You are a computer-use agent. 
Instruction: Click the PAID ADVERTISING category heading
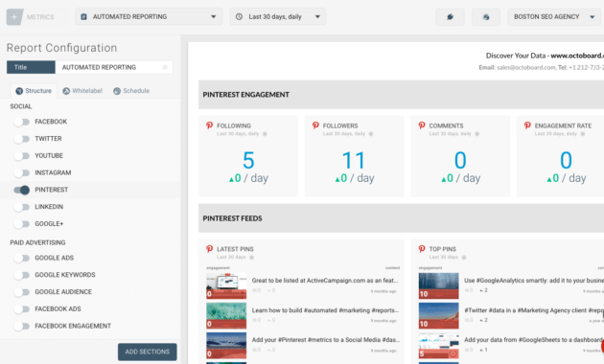click(x=37, y=242)
